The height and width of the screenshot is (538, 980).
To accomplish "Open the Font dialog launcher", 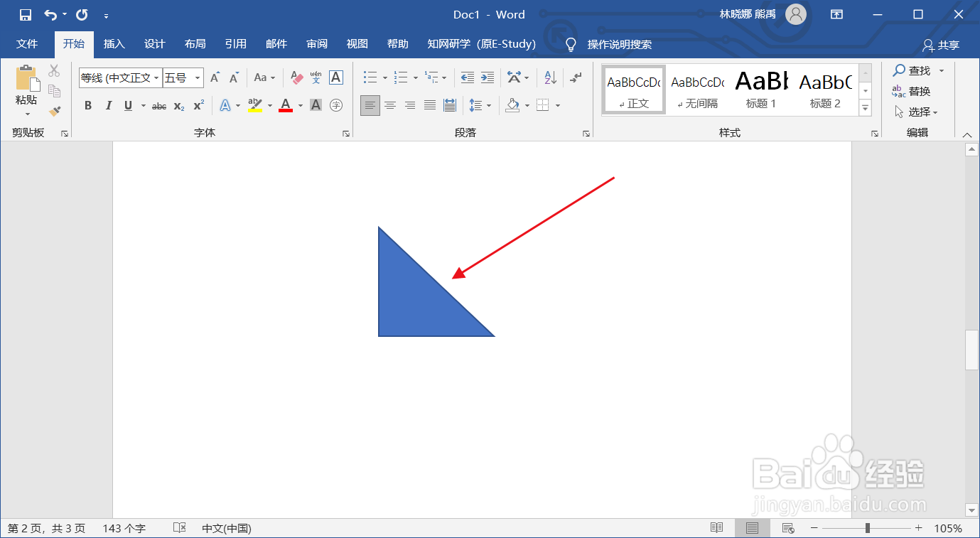I will [x=346, y=134].
